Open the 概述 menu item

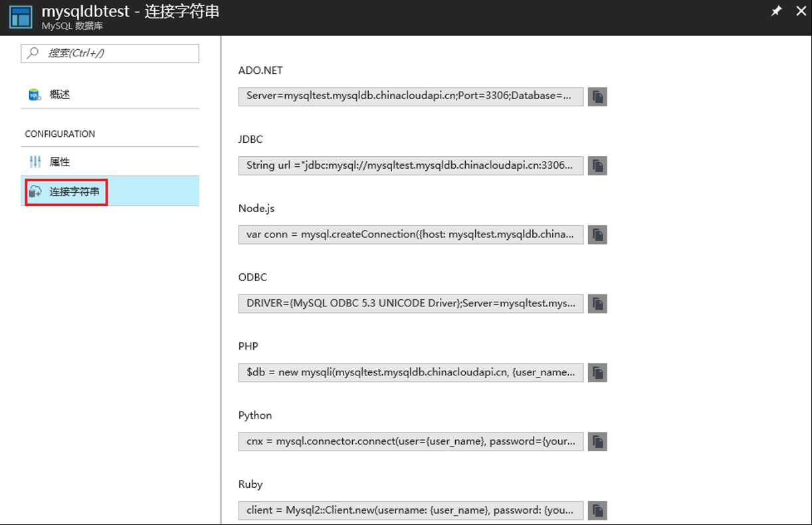[110, 95]
